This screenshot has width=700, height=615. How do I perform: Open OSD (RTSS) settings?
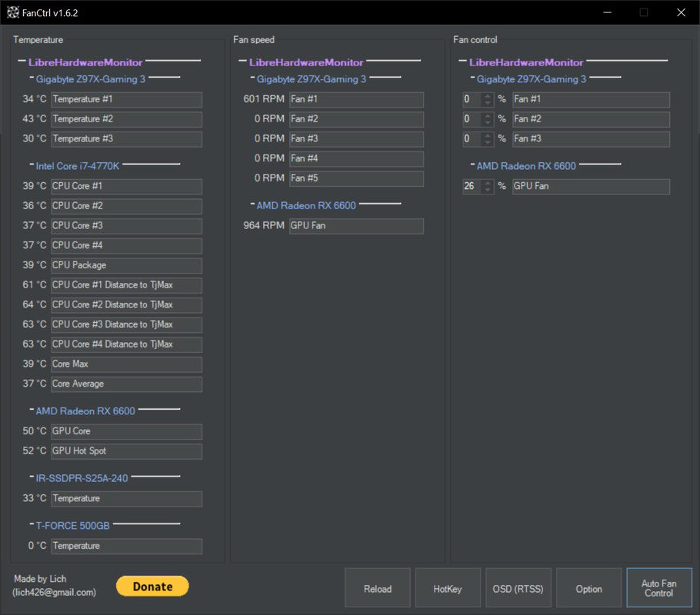coord(518,588)
